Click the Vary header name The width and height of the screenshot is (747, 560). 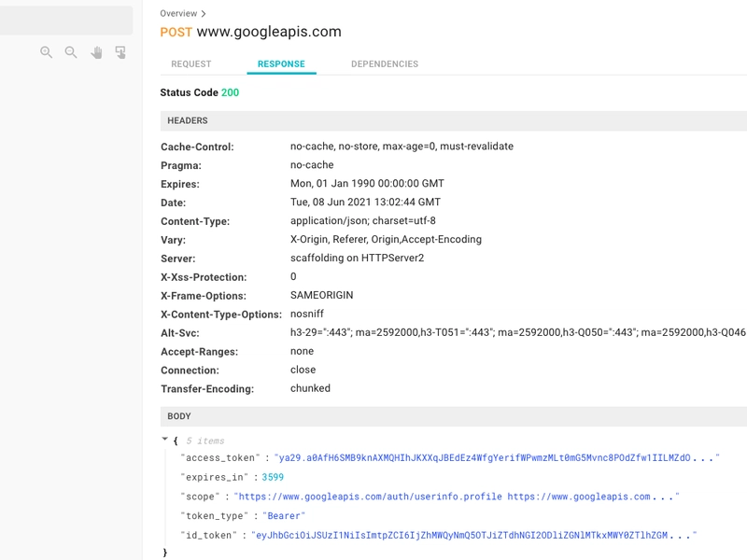[173, 240]
